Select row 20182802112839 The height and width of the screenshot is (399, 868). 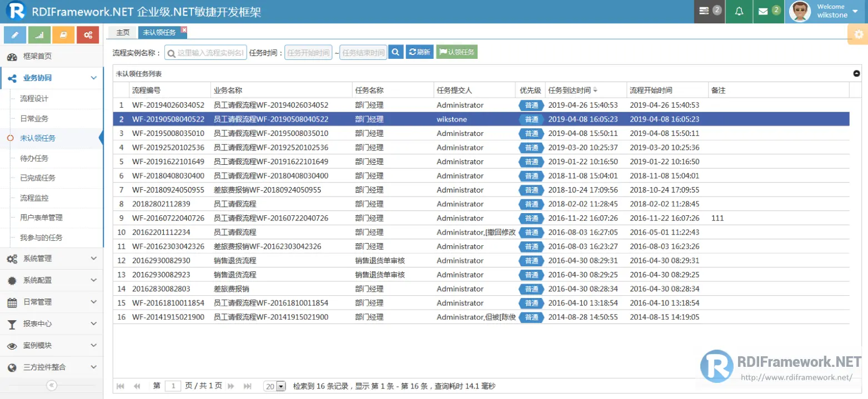click(x=481, y=204)
